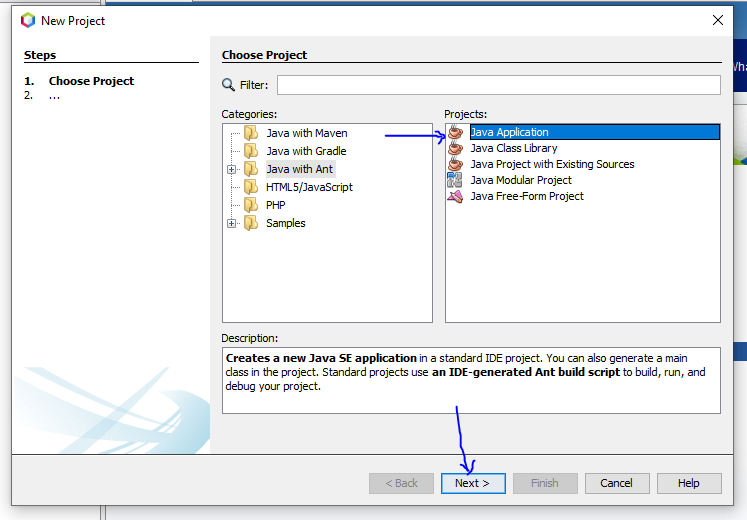
Task: Click the magnifier icon beside Filter
Action: pos(228,85)
